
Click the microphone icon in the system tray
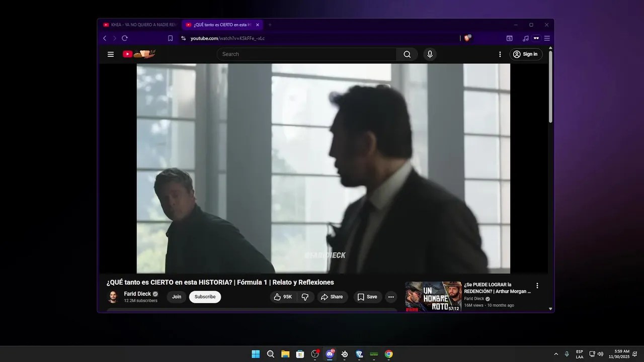tap(567, 354)
